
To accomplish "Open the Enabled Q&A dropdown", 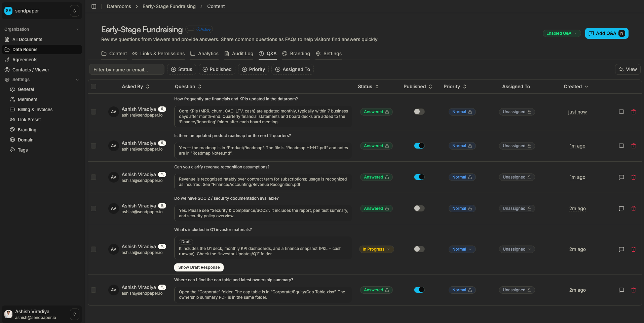I will 561,33.
